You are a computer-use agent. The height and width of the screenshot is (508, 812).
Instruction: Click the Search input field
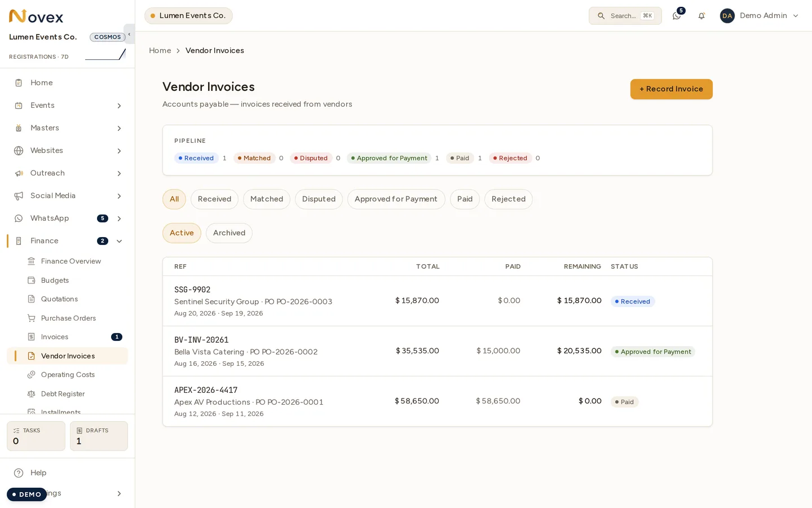coord(625,16)
